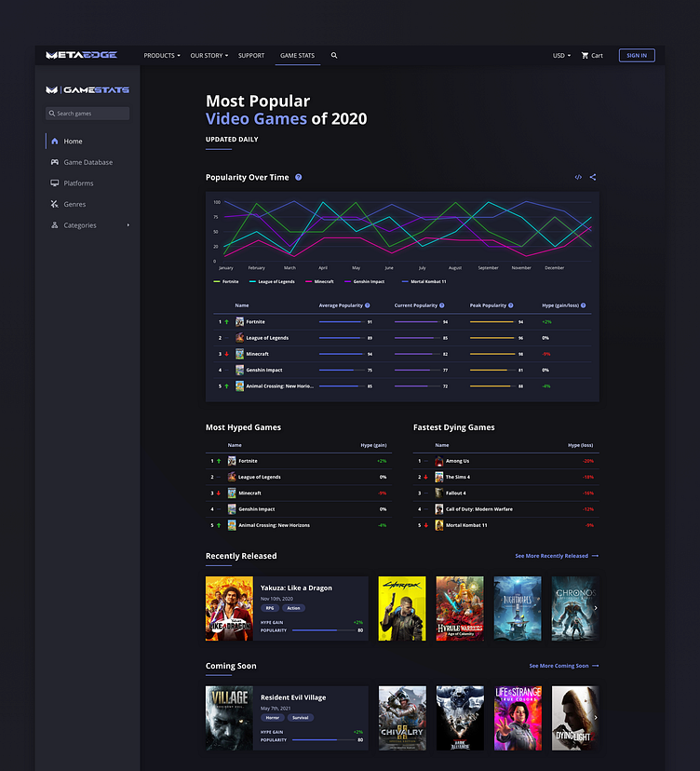Image resolution: width=700 pixels, height=771 pixels.
Task: Click the Search games input field
Action: click(87, 114)
